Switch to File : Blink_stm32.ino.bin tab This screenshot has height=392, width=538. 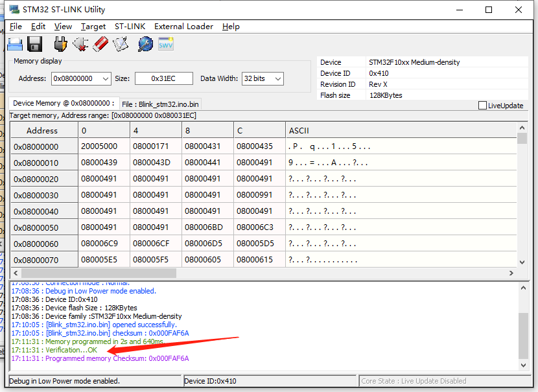click(x=160, y=104)
